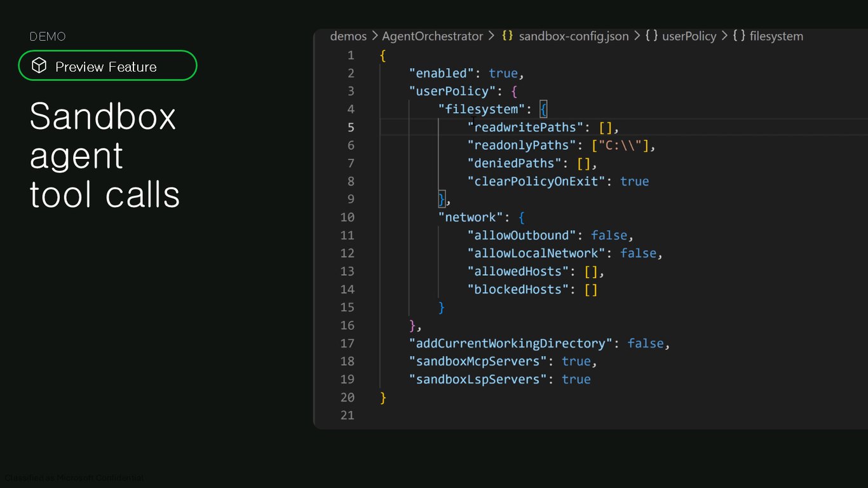Click the opening brace after "filesystem"
The image size is (868, 488).
coord(543,109)
